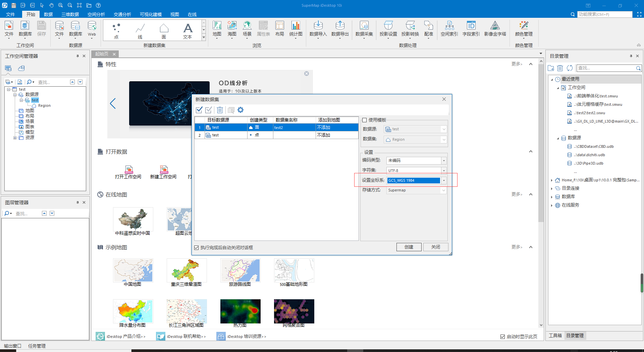Enable the 使用模板 checkbox
The image size is (644, 352).
point(364,120)
